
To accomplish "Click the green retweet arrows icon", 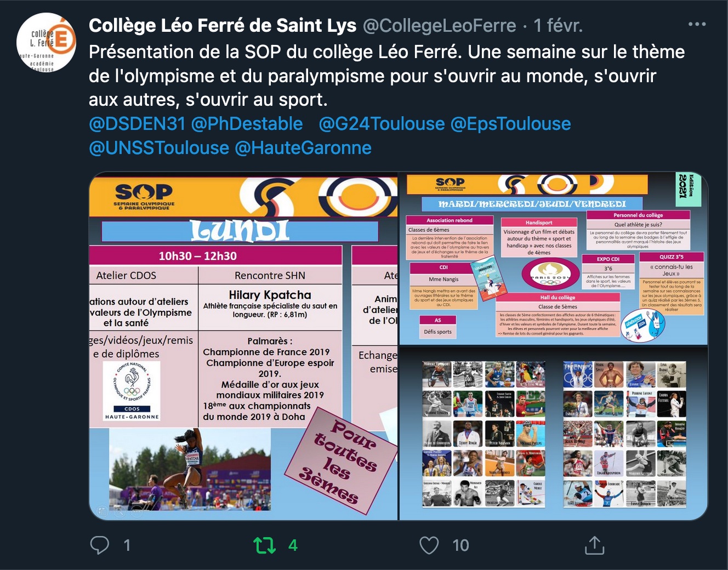I will 264,545.
